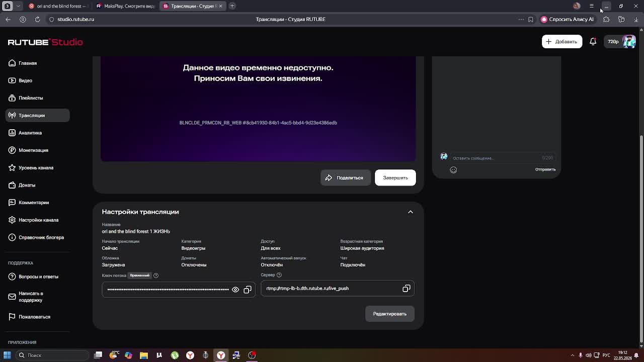Click Спросить Алису AI
The width and height of the screenshot is (644, 362).
567,19
